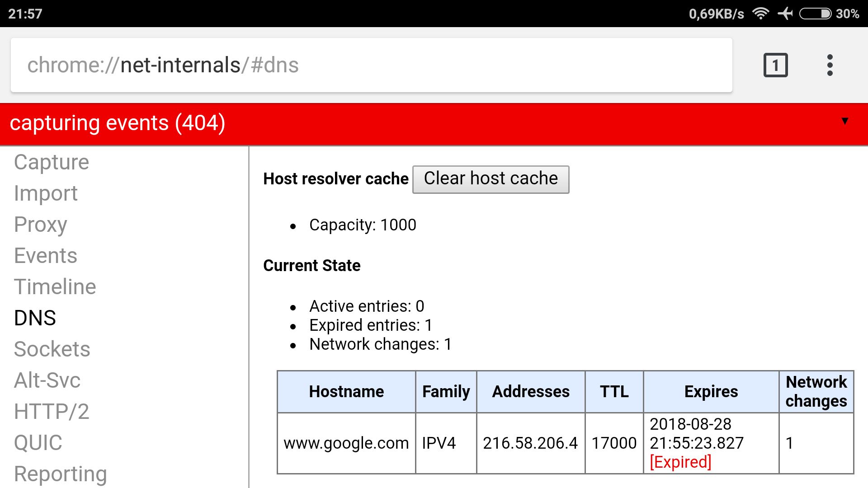Click the Expired entries: 1 line
This screenshot has height=488, width=868.
click(x=371, y=325)
